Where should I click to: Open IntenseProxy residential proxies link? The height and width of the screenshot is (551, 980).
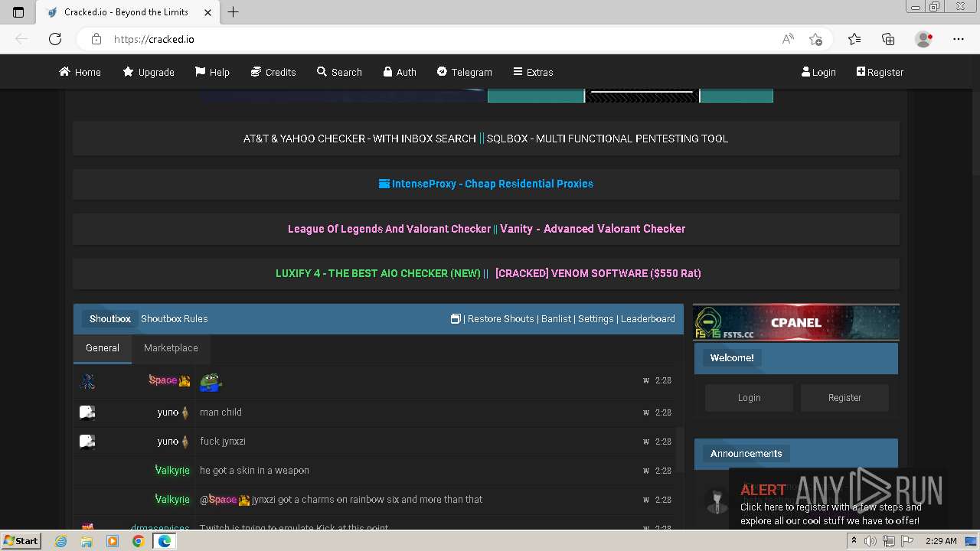[x=486, y=184]
